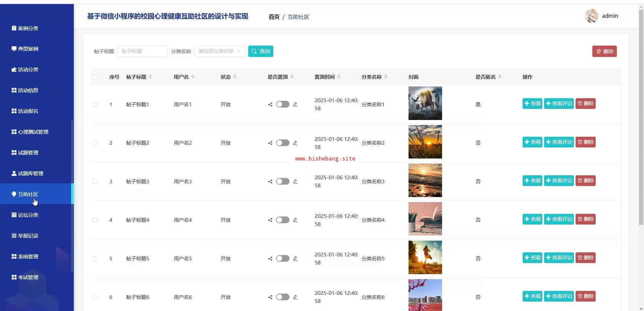
Task: Open 论坛分类 in the sidebar
Action: (28, 215)
